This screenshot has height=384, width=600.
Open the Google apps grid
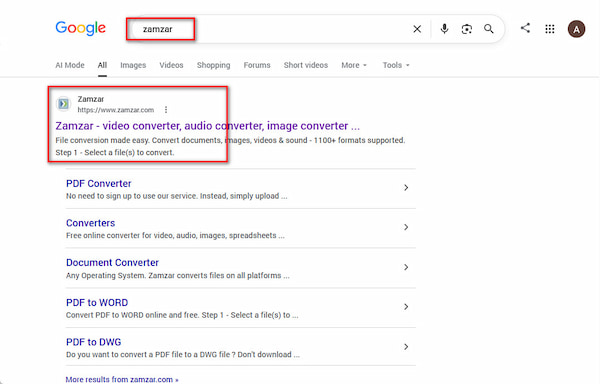click(550, 29)
